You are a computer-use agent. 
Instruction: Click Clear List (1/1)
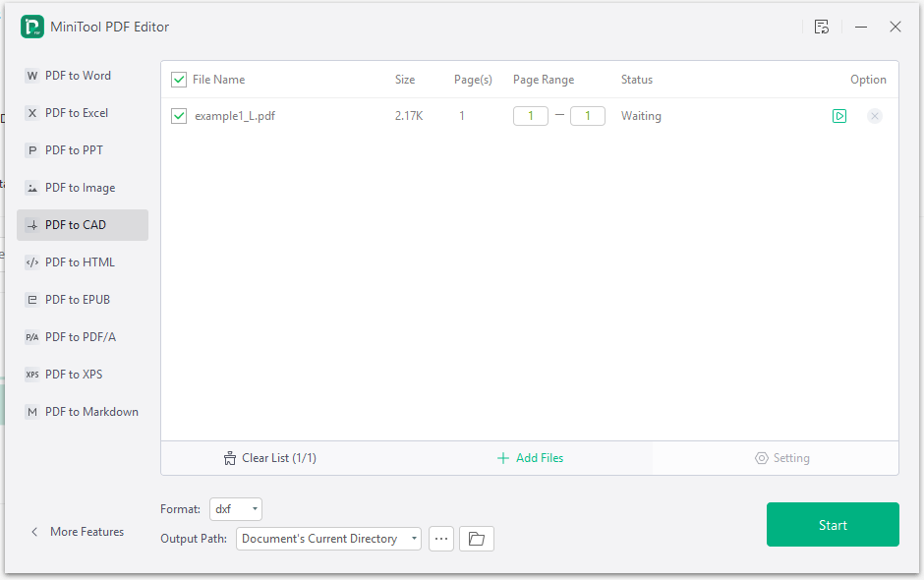point(270,458)
